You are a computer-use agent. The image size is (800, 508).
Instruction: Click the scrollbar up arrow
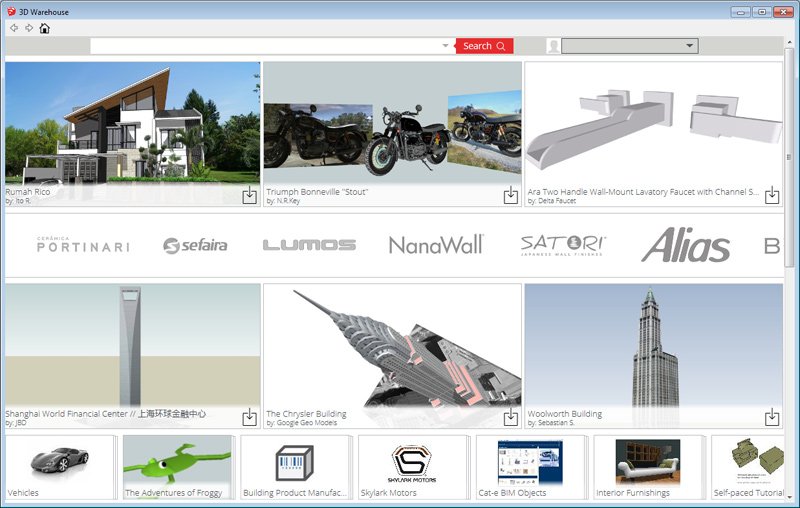click(789, 41)
